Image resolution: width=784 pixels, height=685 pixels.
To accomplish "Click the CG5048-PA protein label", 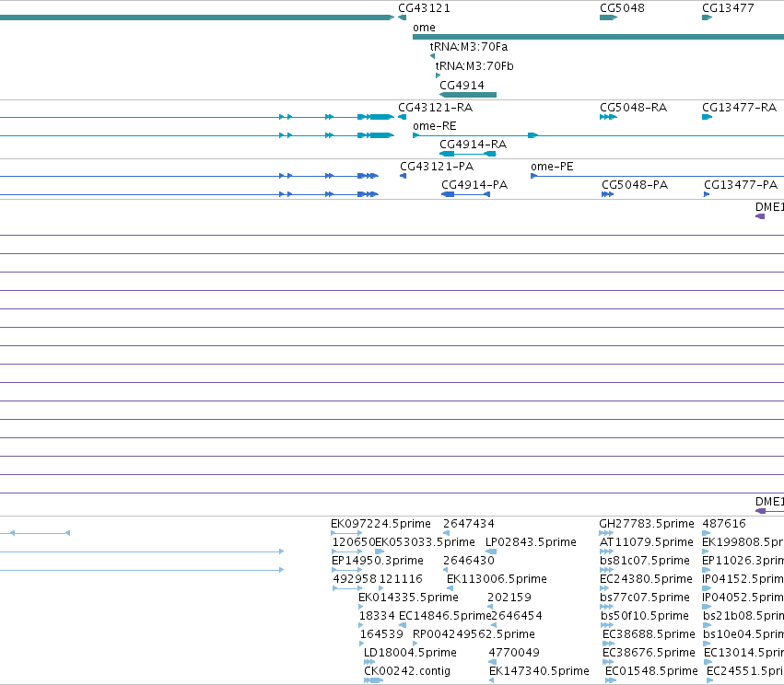I will 635,185.
